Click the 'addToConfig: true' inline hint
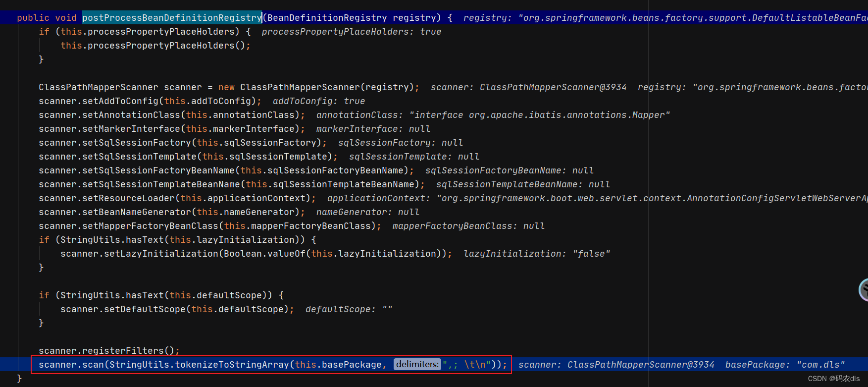 tap(319, 101)
